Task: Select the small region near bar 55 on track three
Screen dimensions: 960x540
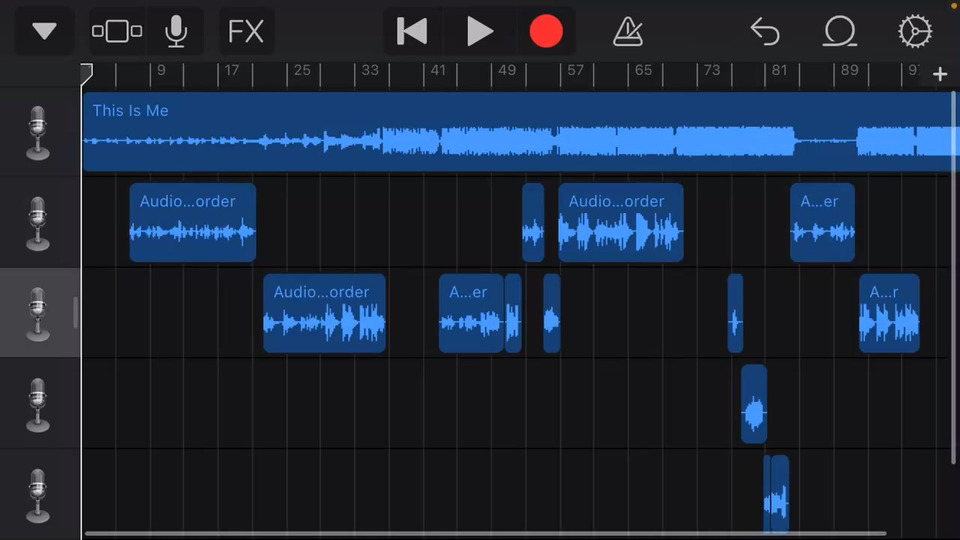Action: tap(552, 313)
